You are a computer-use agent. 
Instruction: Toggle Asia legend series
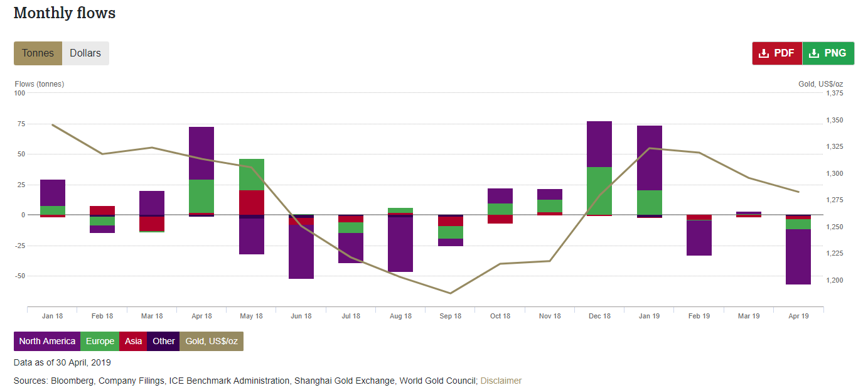pos(133,341)
